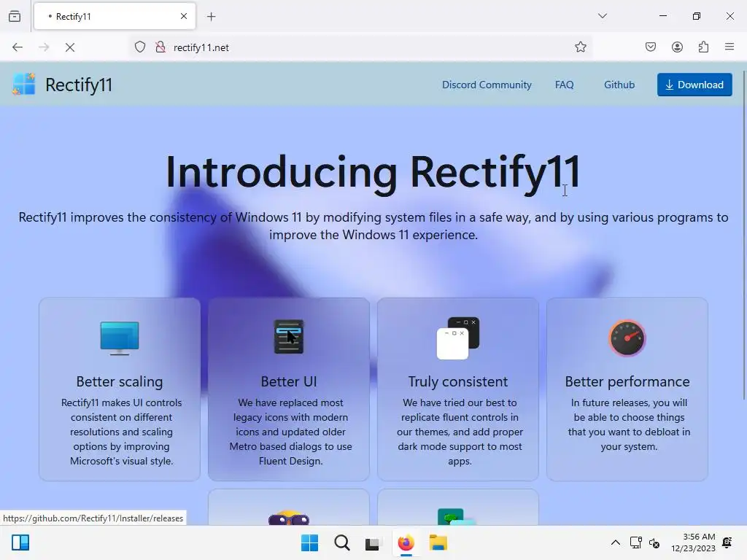747x560 pixels.
Task: Select the Better UI heading
Action: coord(289,382)
